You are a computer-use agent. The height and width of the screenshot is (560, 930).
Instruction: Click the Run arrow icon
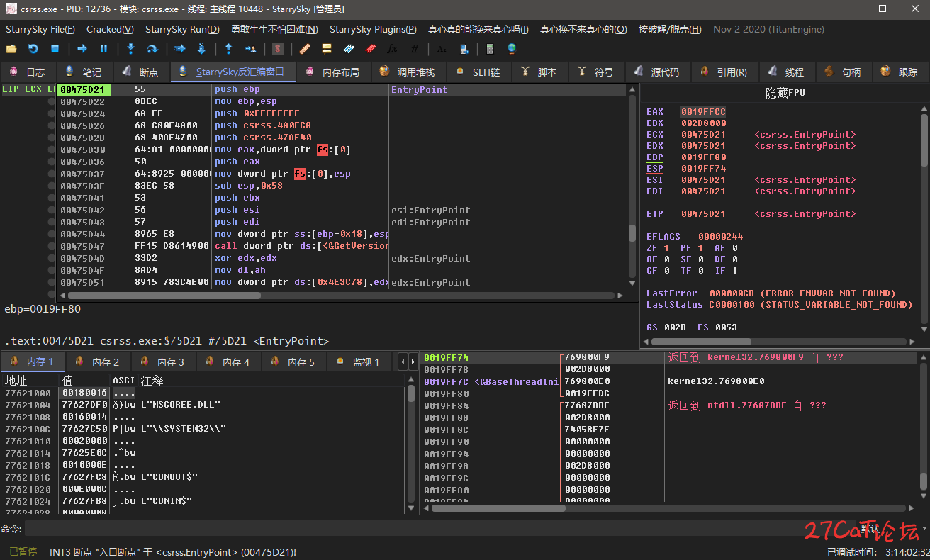click(82, 49)
